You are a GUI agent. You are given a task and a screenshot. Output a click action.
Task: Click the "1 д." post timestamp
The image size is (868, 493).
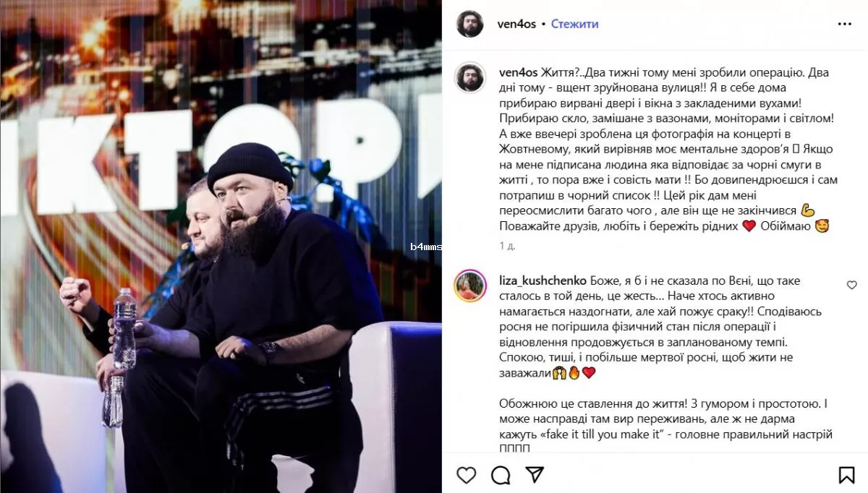click(x=507, y=246)
